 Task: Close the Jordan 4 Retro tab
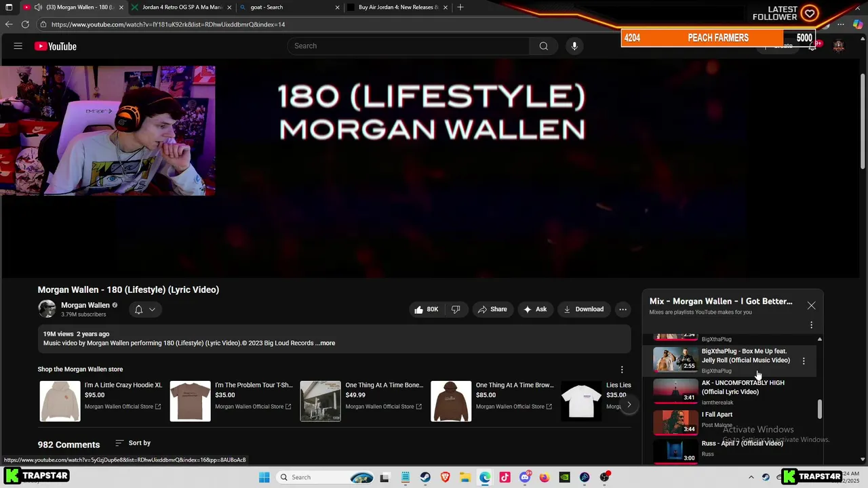229,7
